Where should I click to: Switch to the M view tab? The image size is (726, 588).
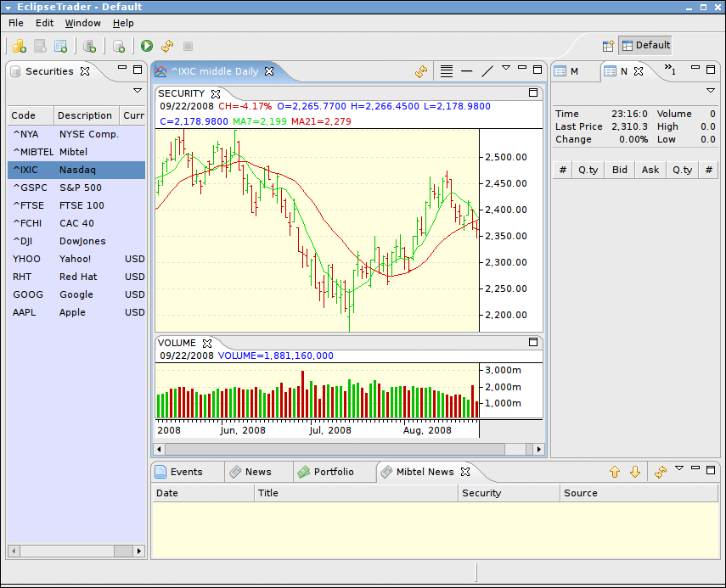pyautogui.click(x=574, y=71)
